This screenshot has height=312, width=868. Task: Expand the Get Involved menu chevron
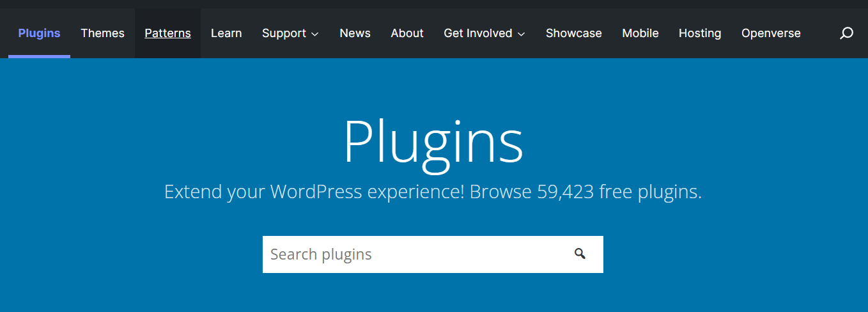pos(522,34)
